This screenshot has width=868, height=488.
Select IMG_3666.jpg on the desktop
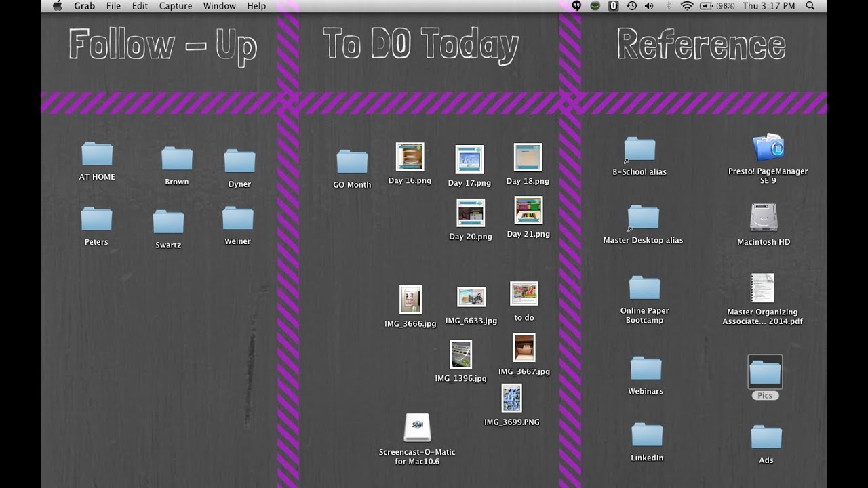tap(410, 300)
